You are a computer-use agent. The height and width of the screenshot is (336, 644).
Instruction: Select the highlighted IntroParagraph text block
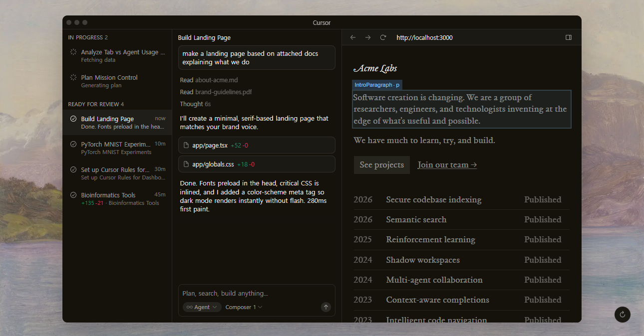[462, 109]
